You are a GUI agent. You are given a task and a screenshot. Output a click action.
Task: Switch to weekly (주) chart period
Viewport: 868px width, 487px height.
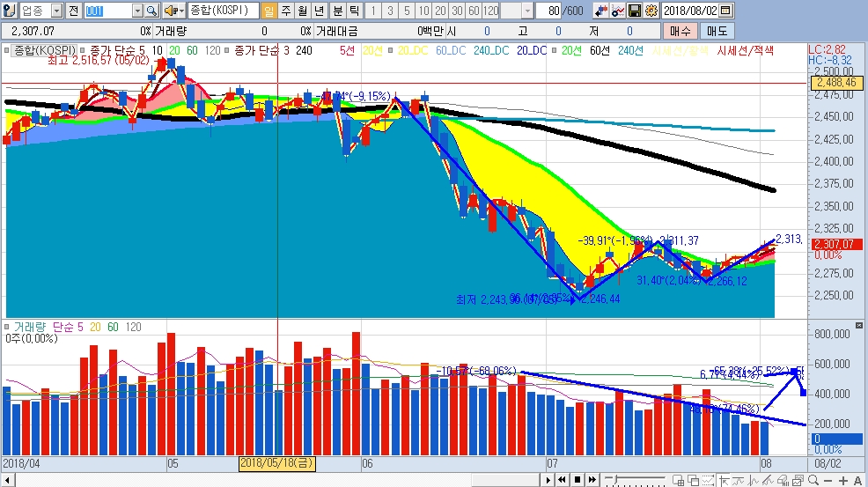coord(286,11)
